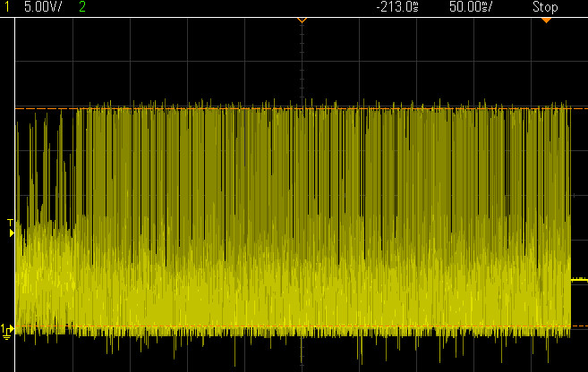Click the trigger level T marker
Screen dimensions: 588x372
click(11, 228)
